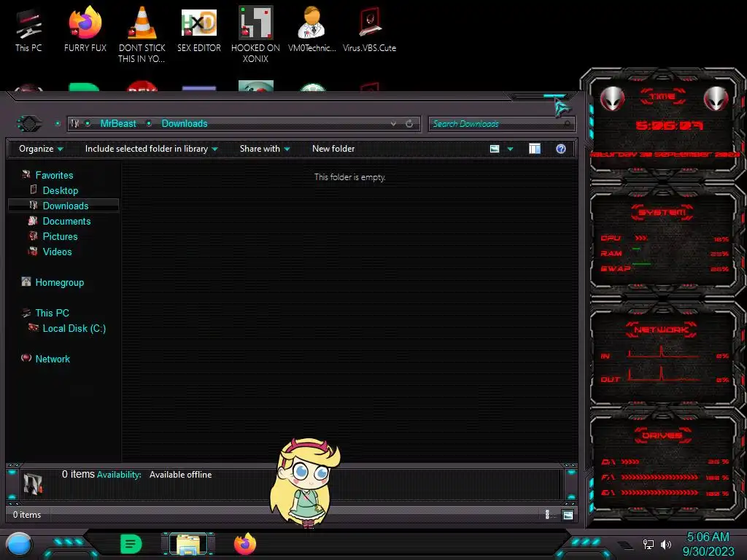Click the Search Downloads field
The height and width of the screenshot is (560, 747).
click(x=502, y=124)
